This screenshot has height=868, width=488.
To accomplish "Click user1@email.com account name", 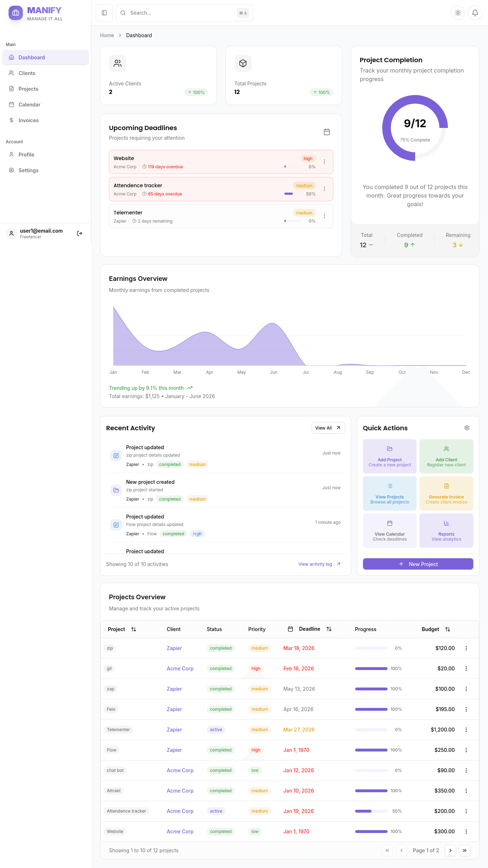I will (41, 231).
